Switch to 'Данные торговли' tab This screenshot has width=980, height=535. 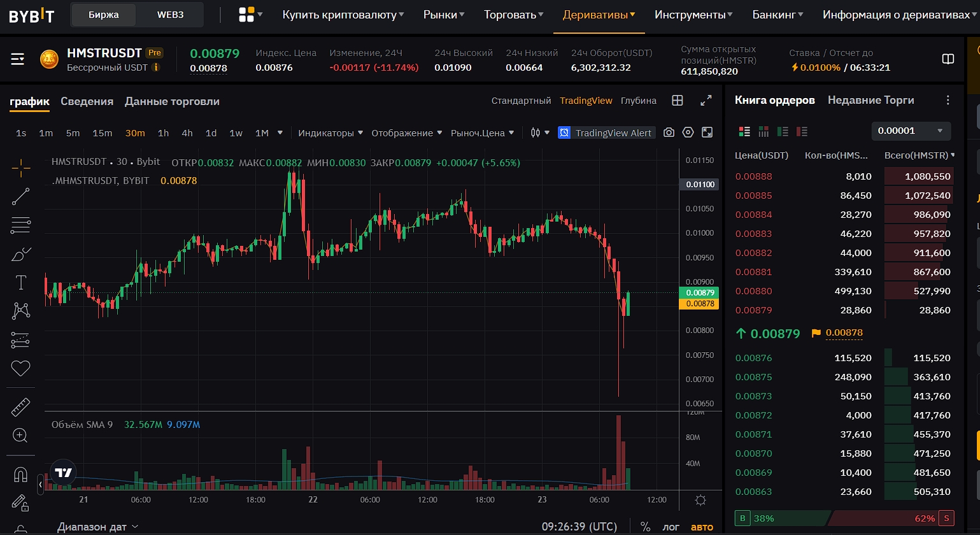pyautogui.click(x=172, y=101)
